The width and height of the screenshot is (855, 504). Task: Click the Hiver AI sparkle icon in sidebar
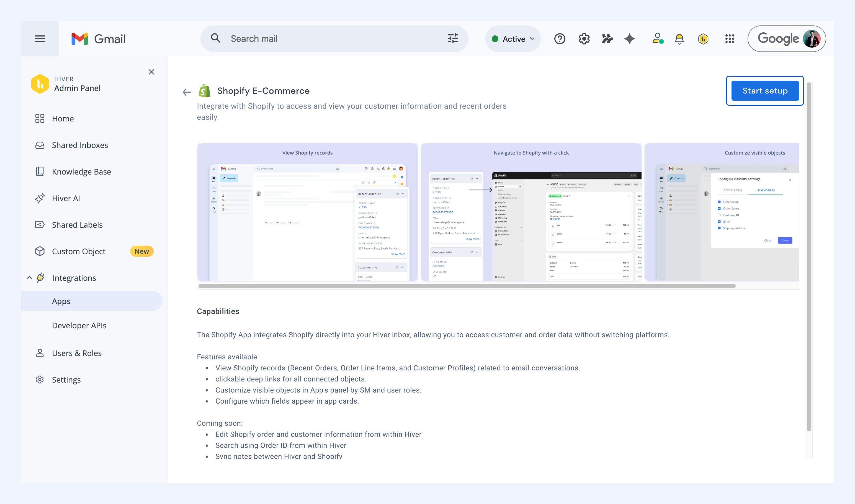click(x=40, y=198)
